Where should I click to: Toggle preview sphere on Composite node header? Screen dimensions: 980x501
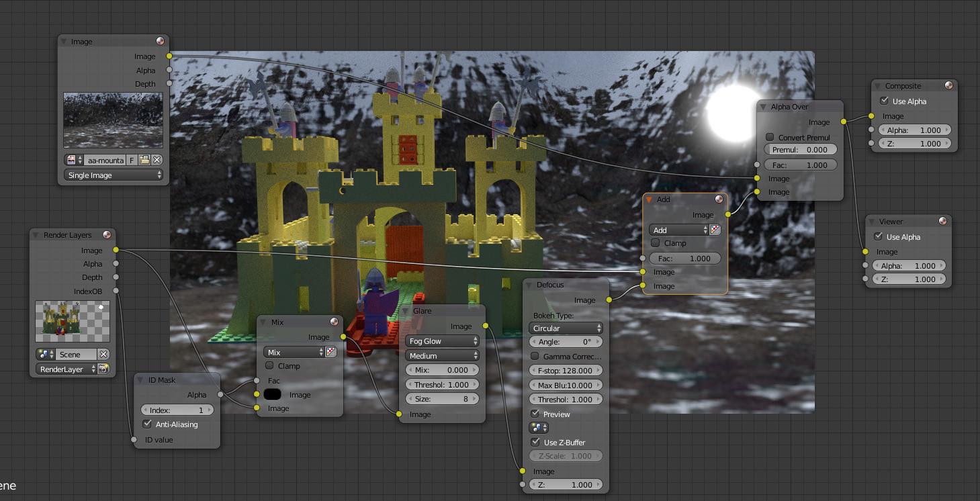point(948,86)
